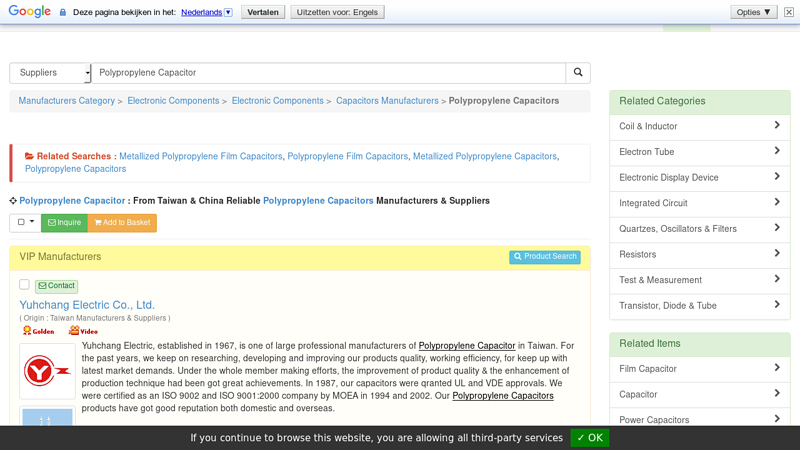Click the Product Search button
The height and width of the screenshot is (450, 800).
point(545,257)
